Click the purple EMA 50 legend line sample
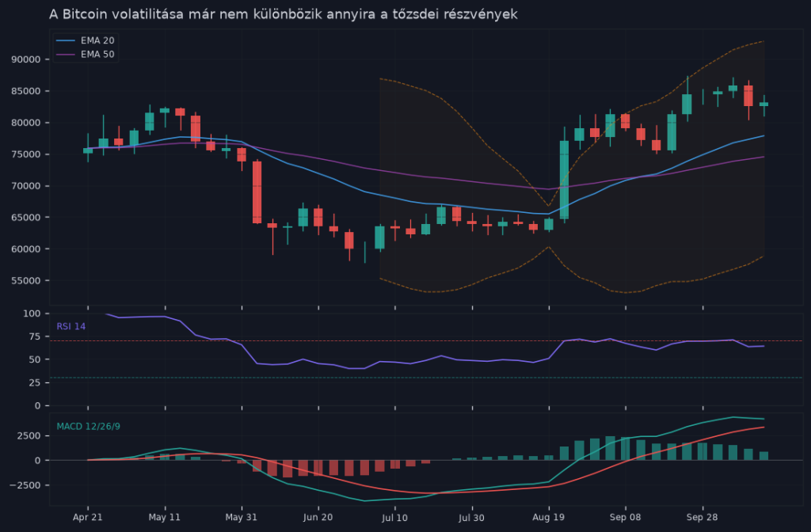Screen dimensions: 811x532 tap(66, 55)
